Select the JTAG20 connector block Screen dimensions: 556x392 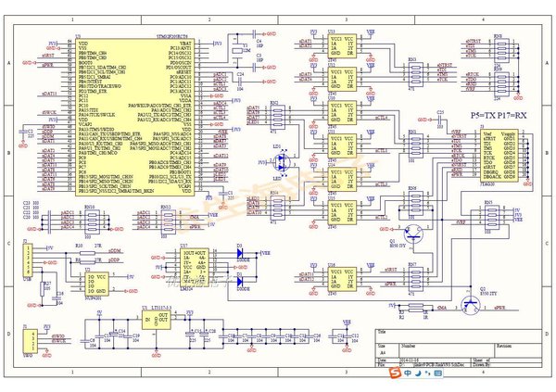coord(499,156)
